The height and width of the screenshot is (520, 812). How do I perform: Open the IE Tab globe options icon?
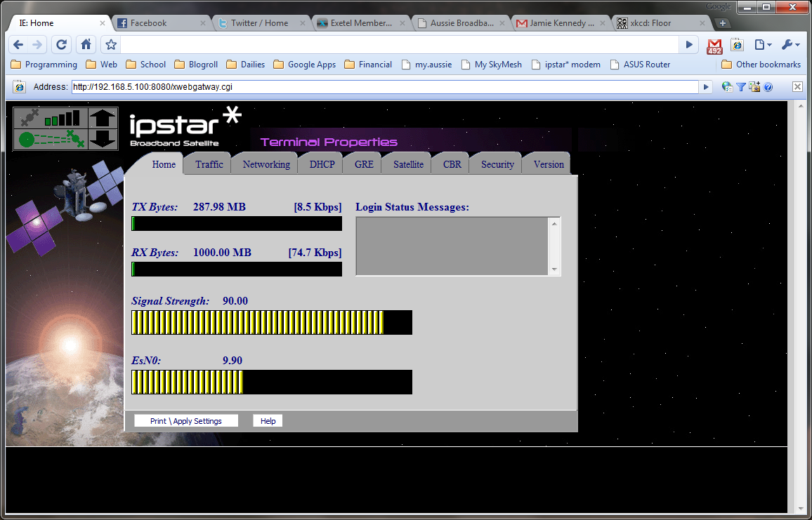[727, 87]
